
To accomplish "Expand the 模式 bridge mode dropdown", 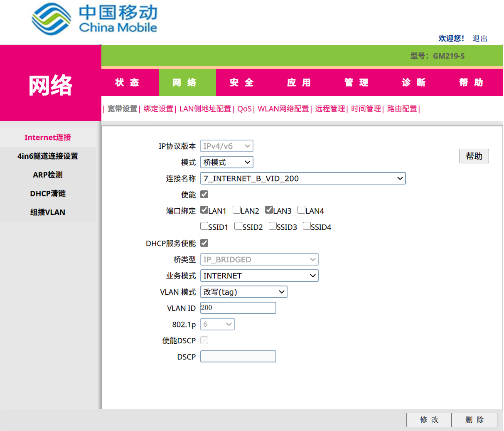I will tap(227, 162).
